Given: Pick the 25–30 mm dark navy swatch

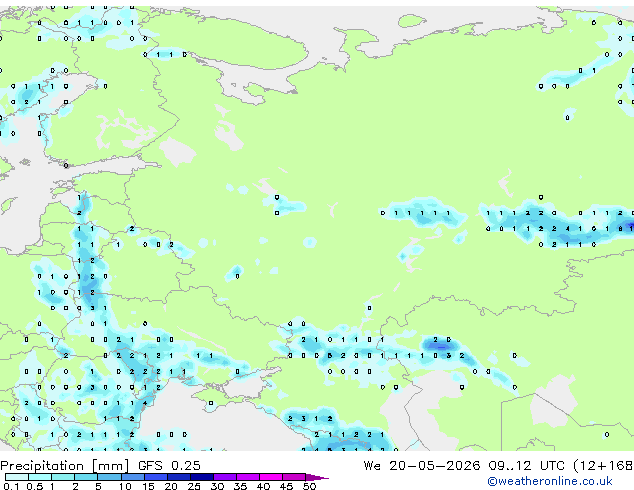Looking at the screenshot, I should pos(202,477).
